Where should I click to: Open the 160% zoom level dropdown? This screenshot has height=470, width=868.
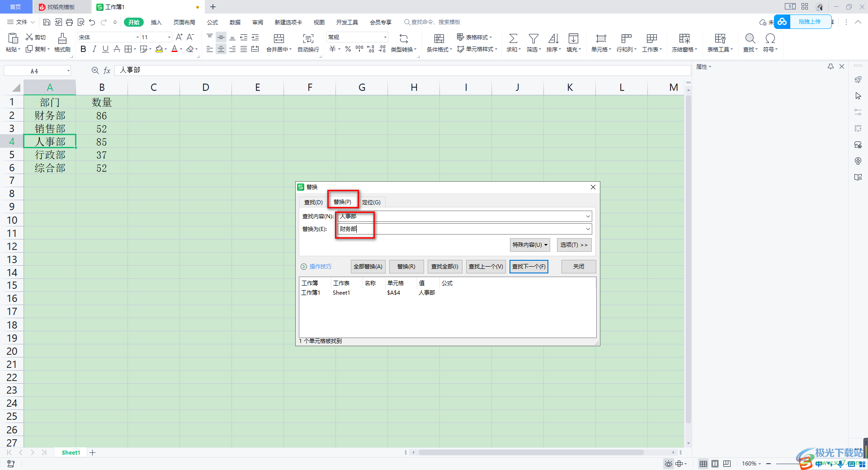pos(751,464)
